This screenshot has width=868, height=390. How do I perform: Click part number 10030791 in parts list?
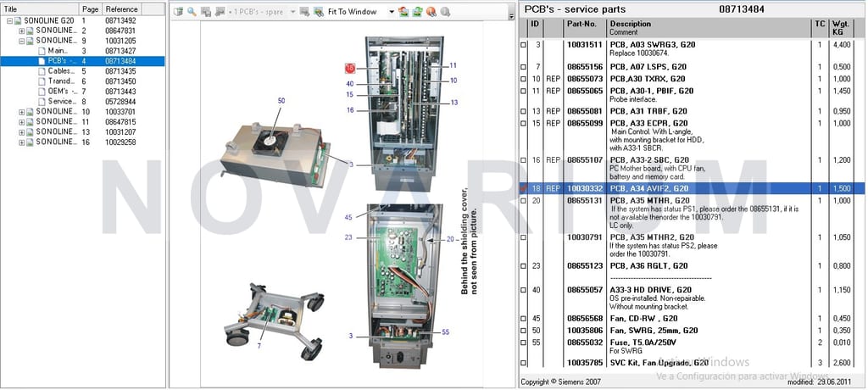pos(585,237)
